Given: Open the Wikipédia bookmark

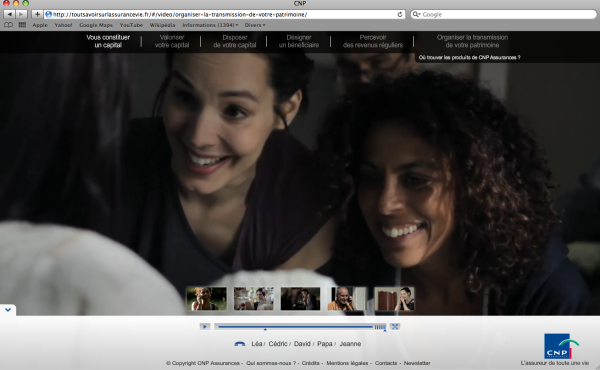Looking at the screenshot, I should tap(162, 25).
